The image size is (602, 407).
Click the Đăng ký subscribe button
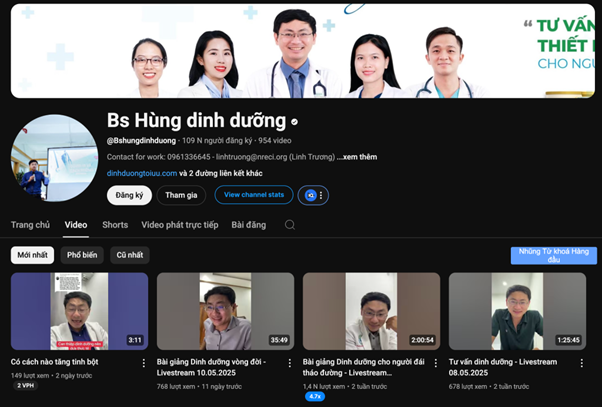point(129,195)
